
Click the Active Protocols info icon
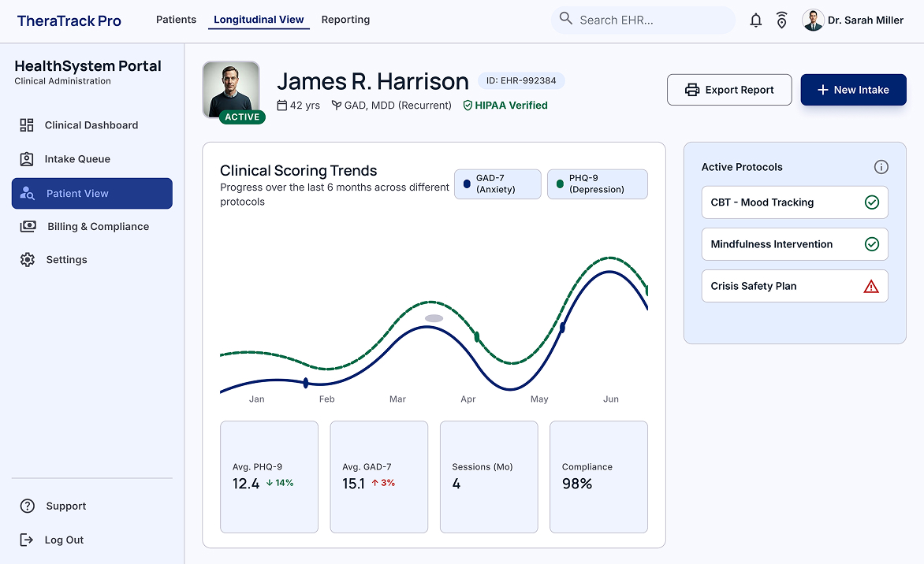pyautogui.click(x=881, y=167)
